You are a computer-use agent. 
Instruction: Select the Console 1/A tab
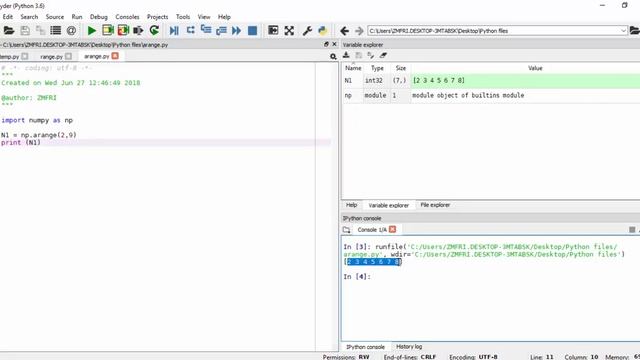[x=372, y=230]
